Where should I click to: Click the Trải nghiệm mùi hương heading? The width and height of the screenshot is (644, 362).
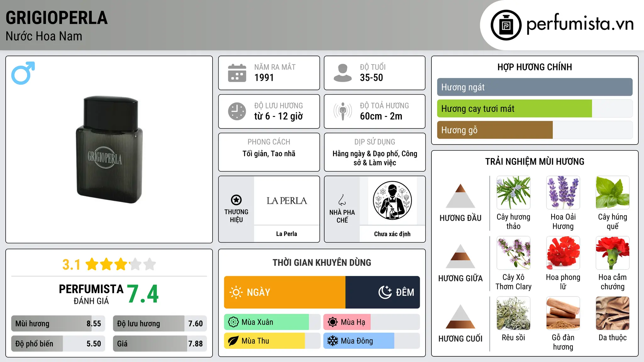click(x=535, y=162)
